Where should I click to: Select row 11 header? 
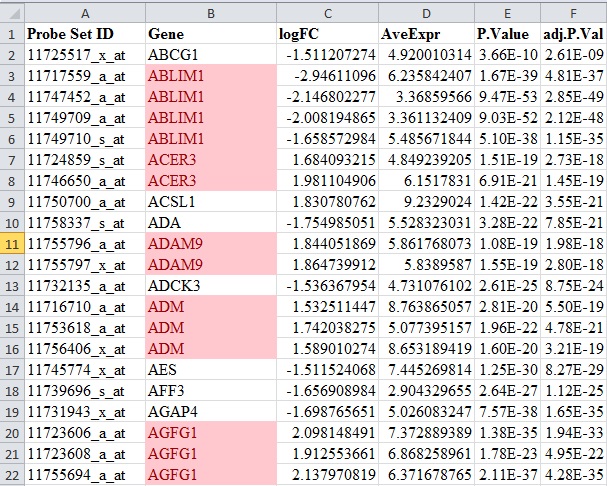12,244
